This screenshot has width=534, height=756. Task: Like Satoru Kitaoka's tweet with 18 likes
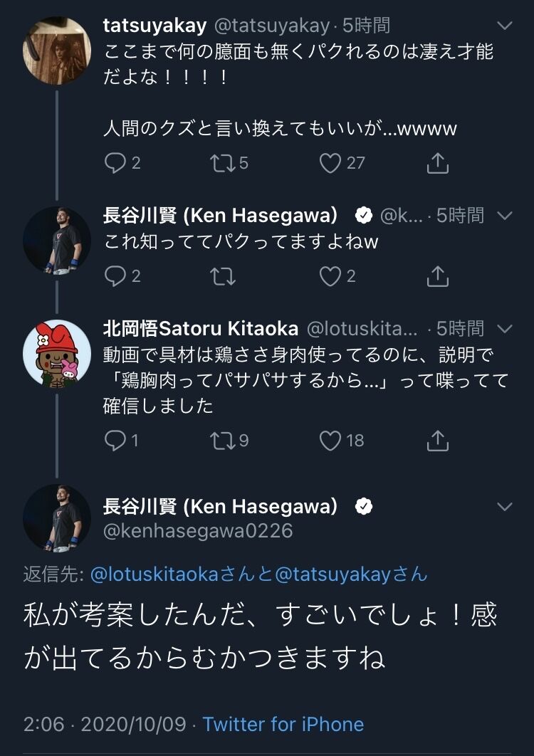pyautogui.click(x=330, y=440)
